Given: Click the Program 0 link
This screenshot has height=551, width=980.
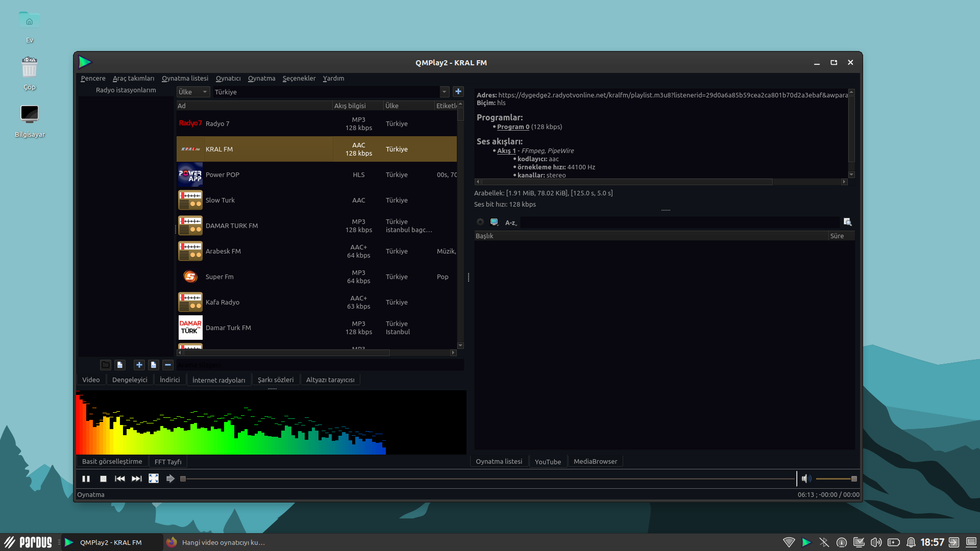Looking at the screenshot, I should point(512,127).
